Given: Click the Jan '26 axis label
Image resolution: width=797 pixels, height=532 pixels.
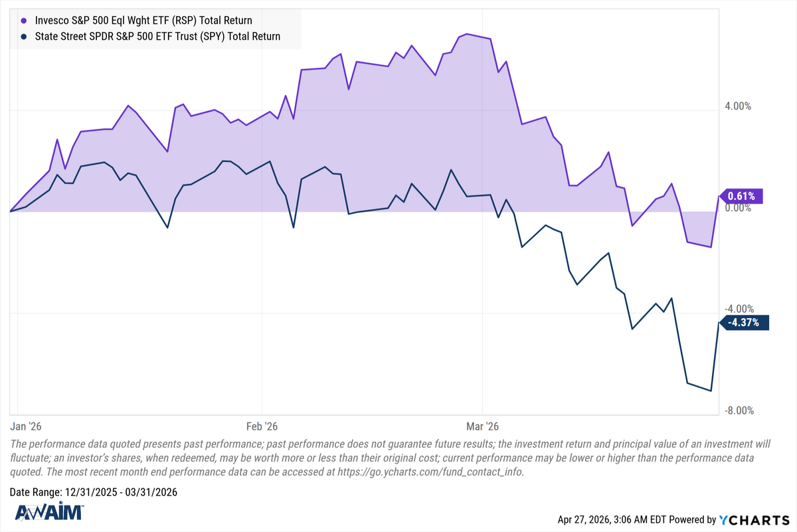Looking at the screenshot, I should (28, 425).
